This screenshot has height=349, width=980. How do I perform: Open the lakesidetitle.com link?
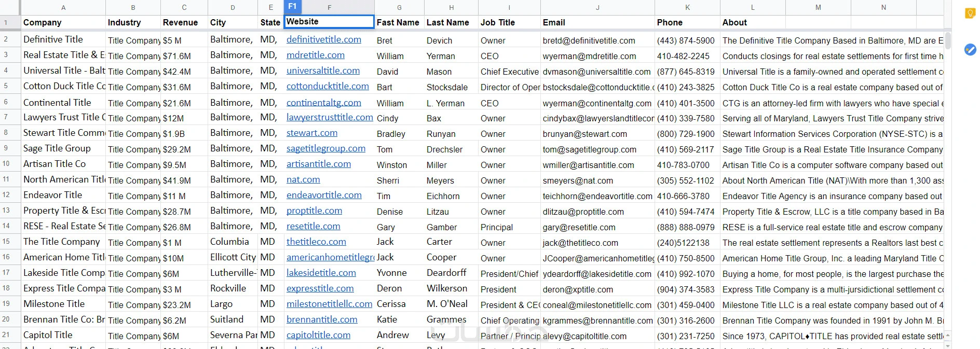(321, 273)
